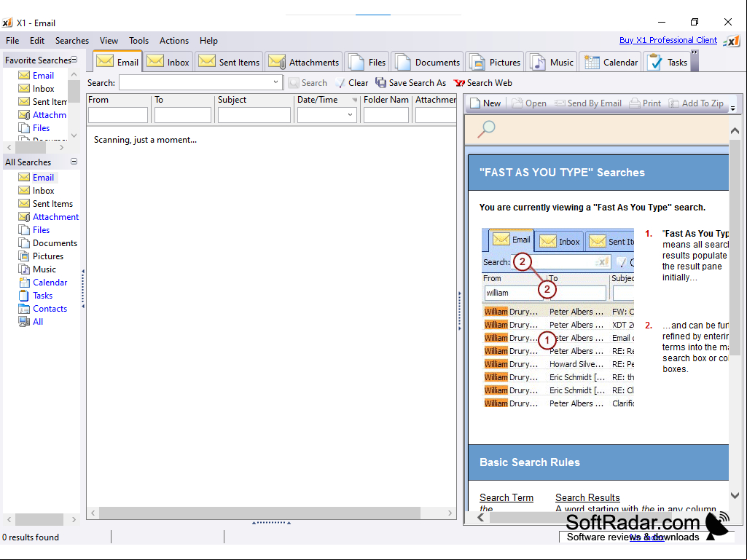
Task: Switch to the Attachments tab
Action: click(303, 62)
